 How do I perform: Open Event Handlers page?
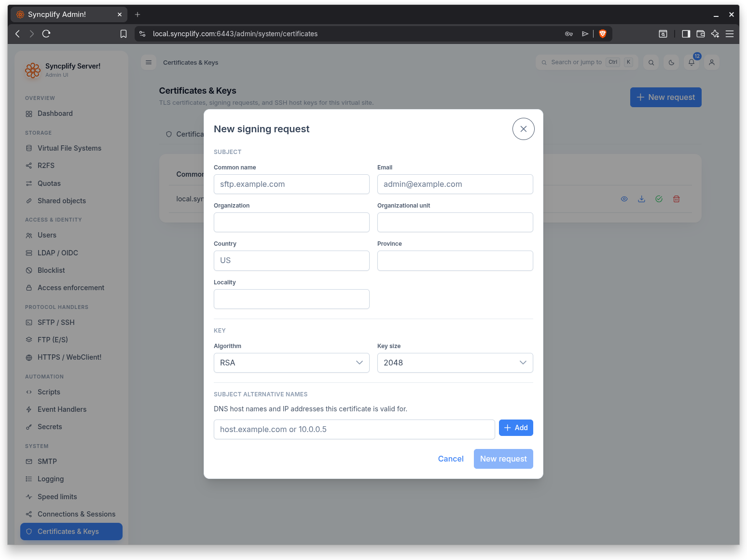click(x=71, y=409)
